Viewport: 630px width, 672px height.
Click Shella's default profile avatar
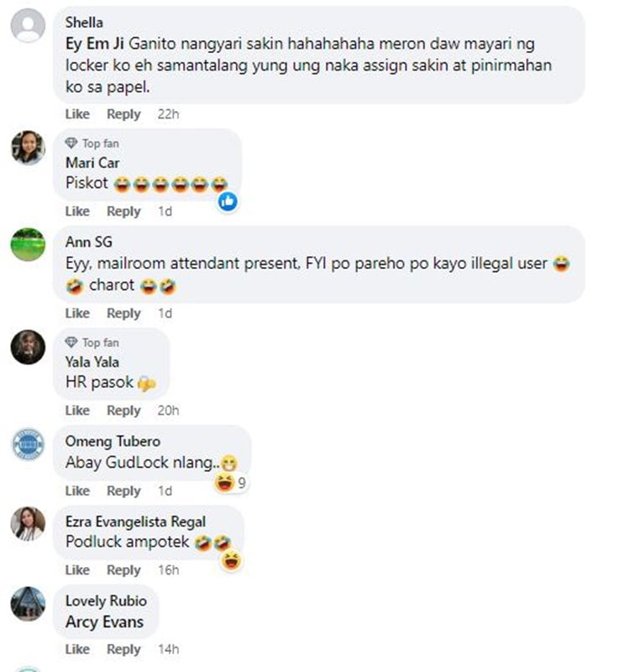coord(28,25)
